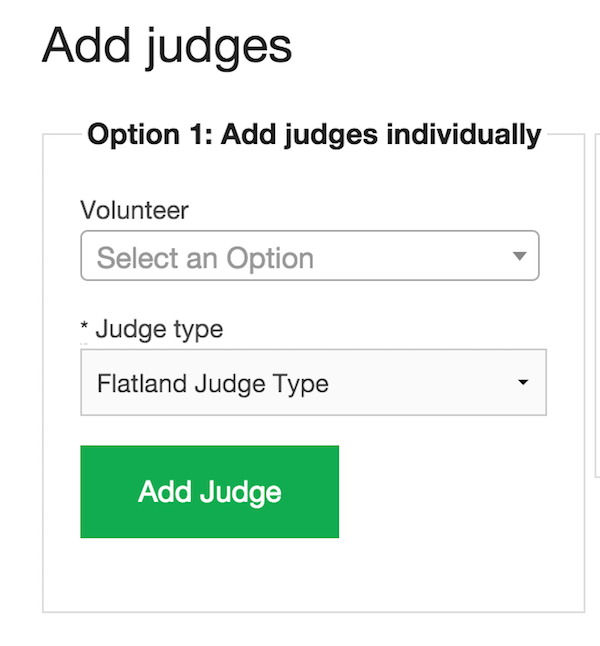
Task: Open the Volunteer "Select an Option" dropdown
Action: 309,257
